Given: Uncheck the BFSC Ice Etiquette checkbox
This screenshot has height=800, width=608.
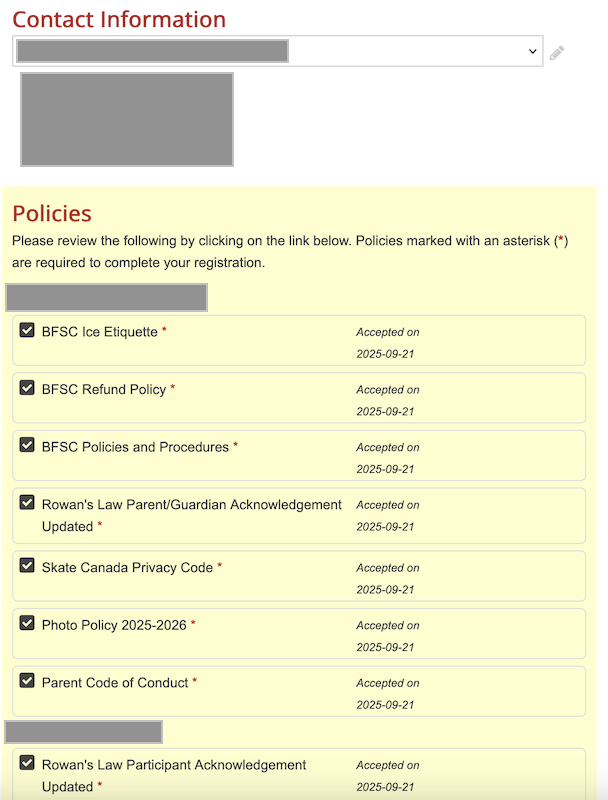Looking at the screenshot, I should tap(27, 330).
